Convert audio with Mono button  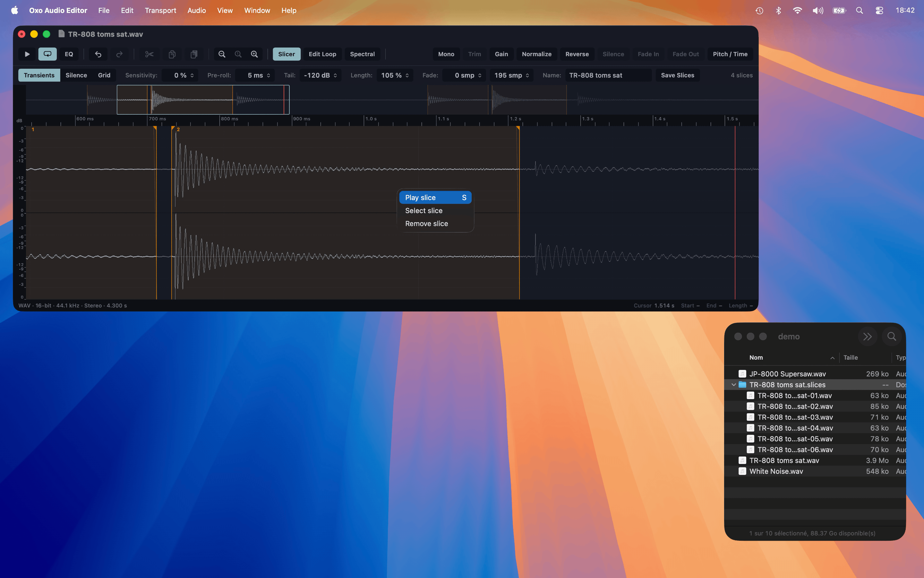(446, 54)
